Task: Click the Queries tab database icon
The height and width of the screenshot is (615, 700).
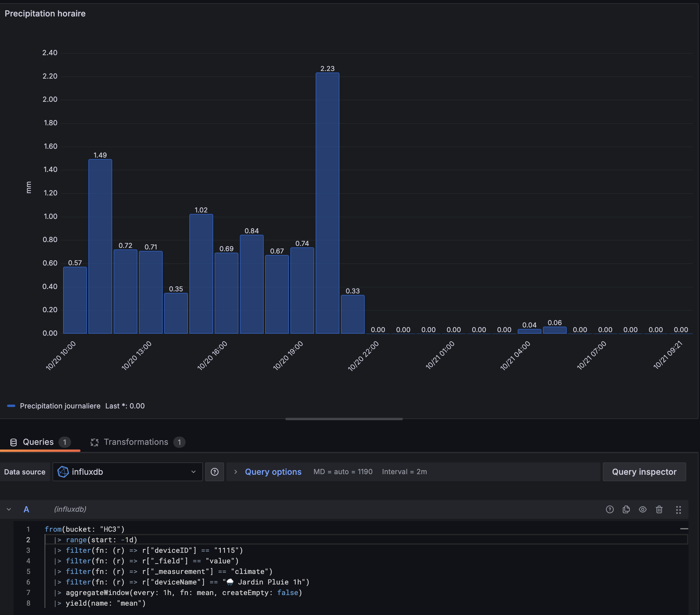Action: point(13,442)
